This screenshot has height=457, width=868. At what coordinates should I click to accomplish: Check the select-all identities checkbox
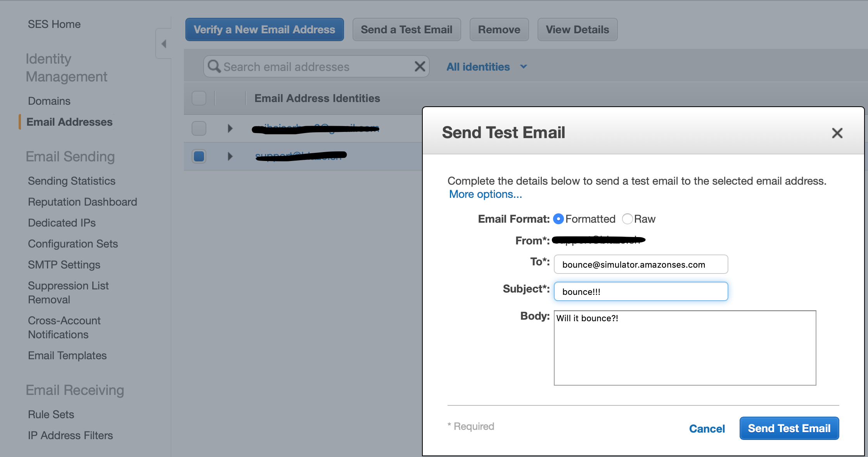(199, 98)
